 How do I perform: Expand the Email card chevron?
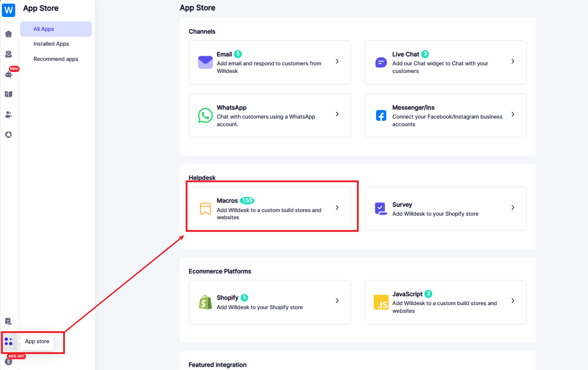337,61
